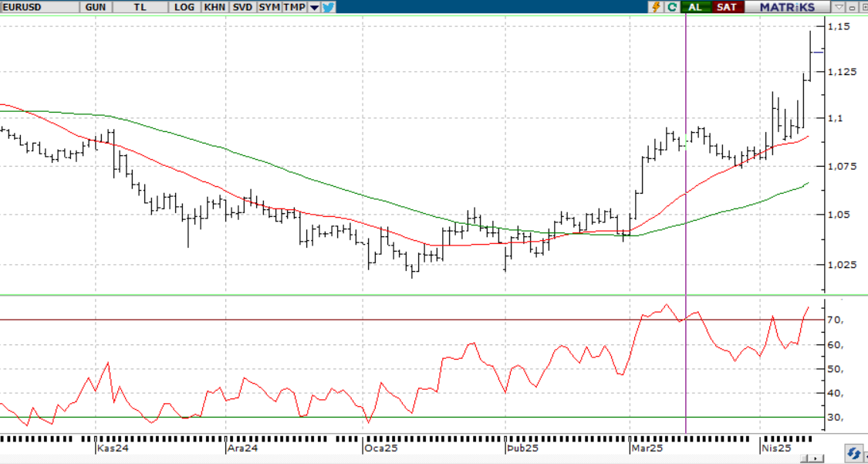Click the 30 level RSI axis label
Screen dimensions: 868x464
(x=836, y=418)
